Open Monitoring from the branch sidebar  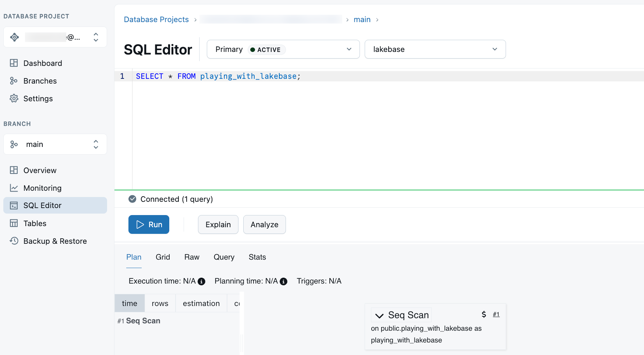point(14,188)
